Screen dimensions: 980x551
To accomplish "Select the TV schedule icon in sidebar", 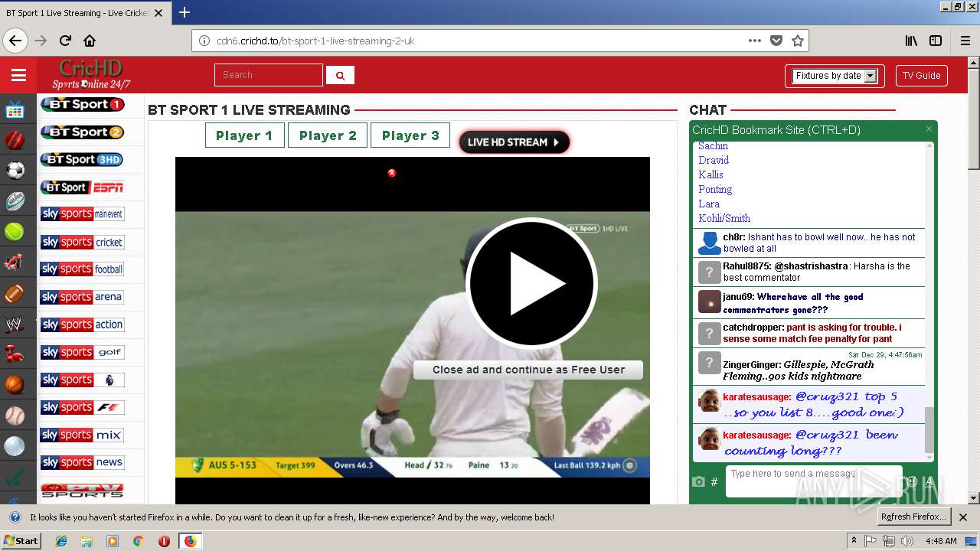I will (x=15, y=110).
